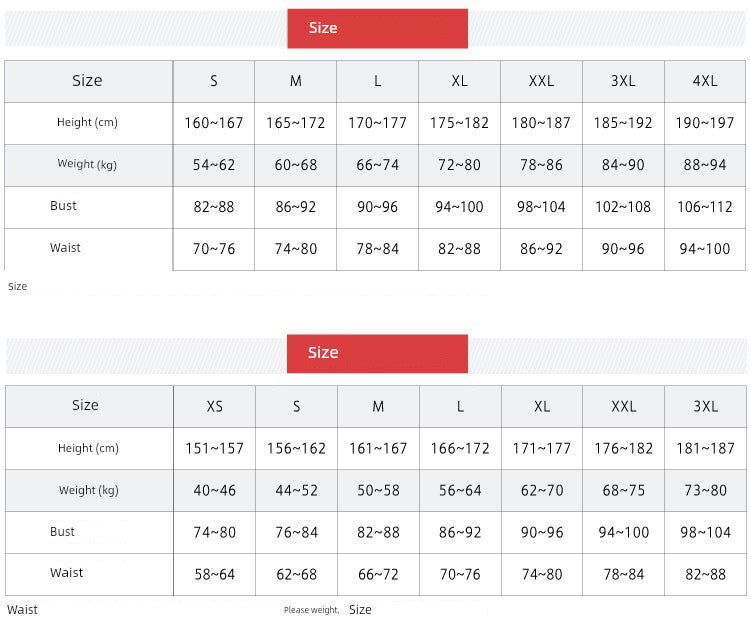
Task: Select the XS column header
Action: click(214, 406)
